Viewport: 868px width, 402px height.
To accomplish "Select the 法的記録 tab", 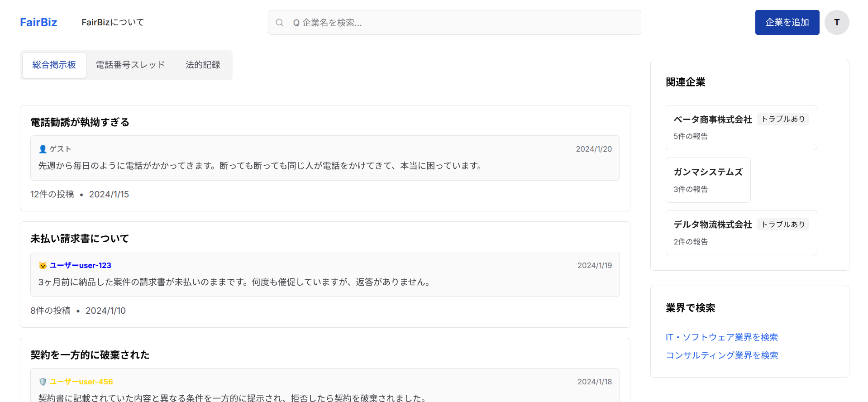I will pos(203,65).
